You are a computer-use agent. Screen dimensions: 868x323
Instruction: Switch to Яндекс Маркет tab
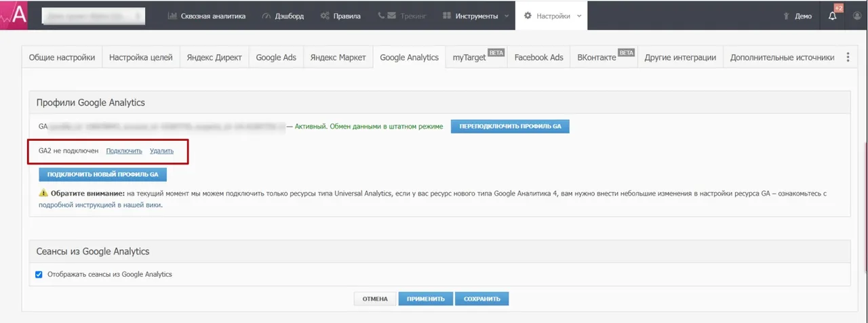click(338, 58)
